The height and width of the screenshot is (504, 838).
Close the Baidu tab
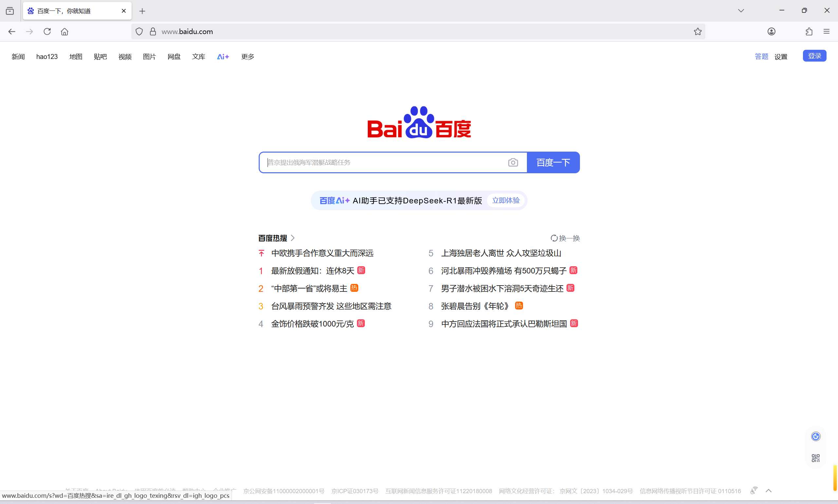[123, 11]
